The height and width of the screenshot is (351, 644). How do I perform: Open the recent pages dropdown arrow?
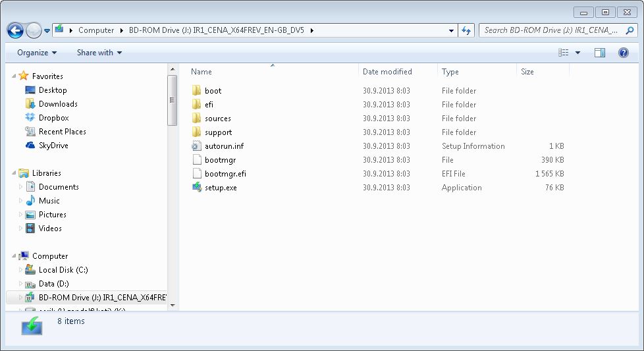[x=47, y=31]
